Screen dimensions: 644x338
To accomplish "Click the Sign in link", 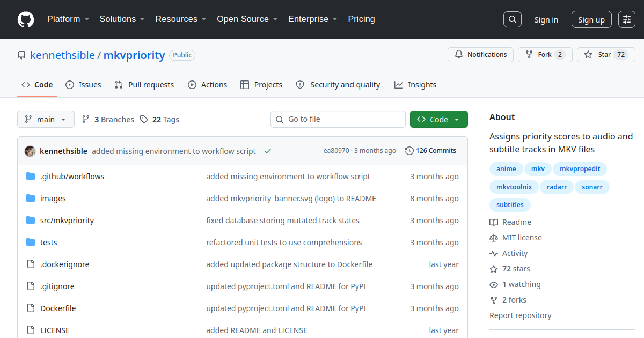I will [x=546, y=20].
